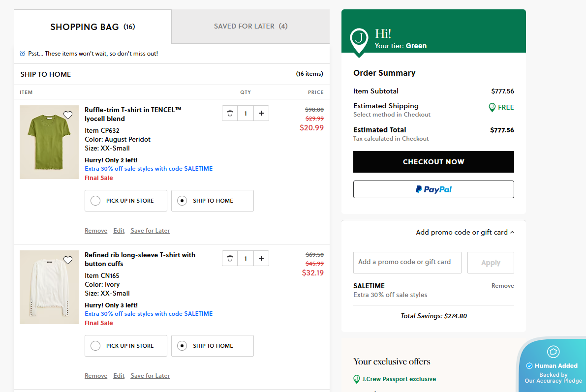Click heart icon on Ruffle-trim T-shirt image
The height and width of the screenshot is (392, 586).
[x=68, y=115]
